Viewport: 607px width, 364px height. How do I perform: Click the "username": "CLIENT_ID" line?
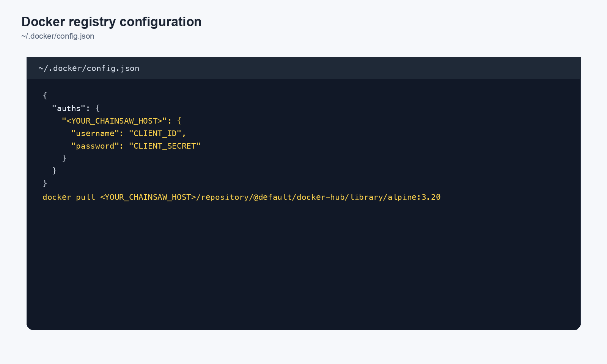pos(129,133)
